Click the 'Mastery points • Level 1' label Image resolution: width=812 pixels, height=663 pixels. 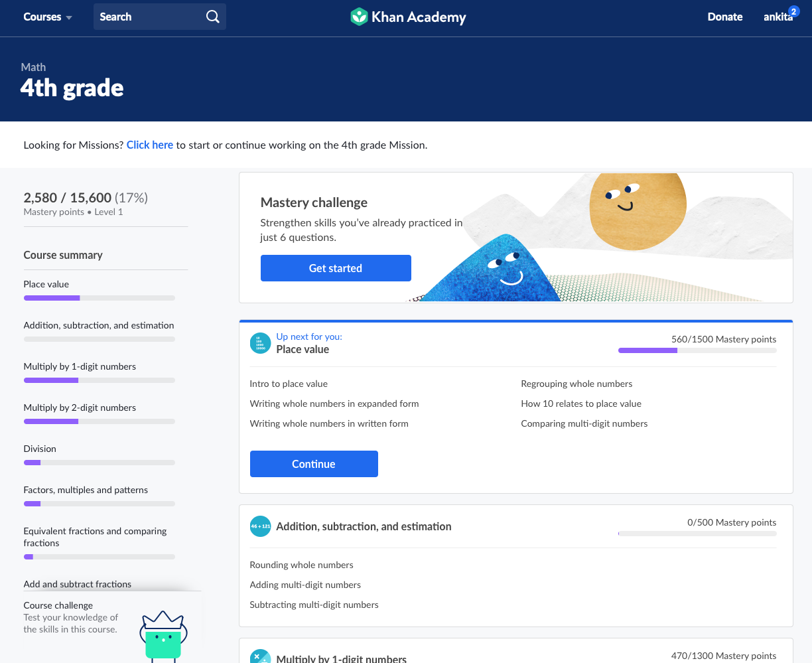click(x=73, y=212)
